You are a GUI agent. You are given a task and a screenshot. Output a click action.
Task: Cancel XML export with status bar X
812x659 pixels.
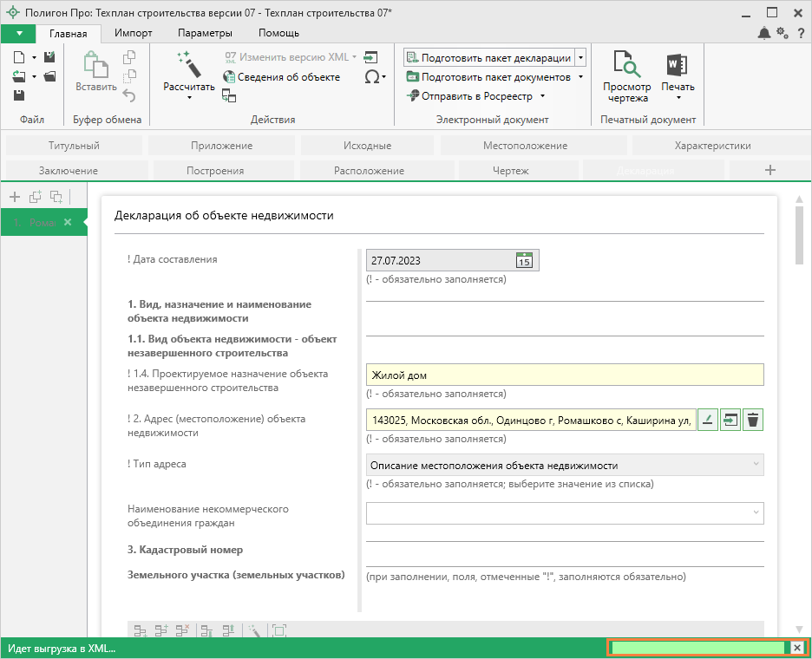click(x=797, y=648)
